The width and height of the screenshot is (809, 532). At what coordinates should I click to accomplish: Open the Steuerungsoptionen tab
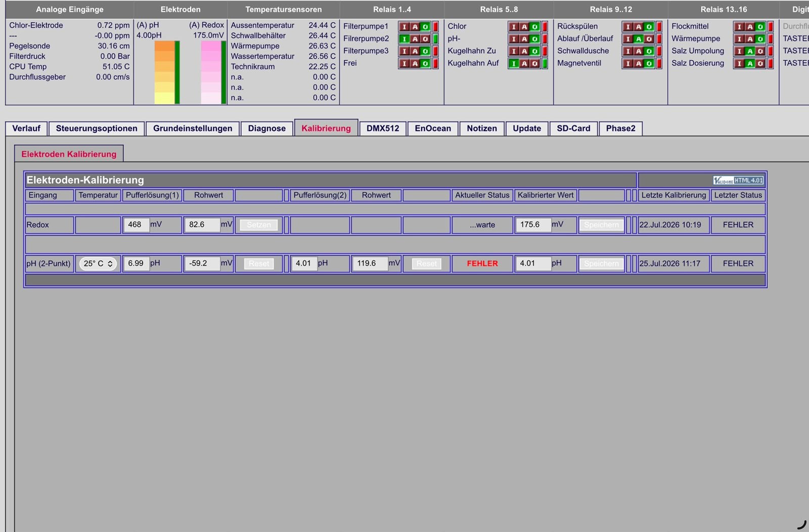click(97, 128)
